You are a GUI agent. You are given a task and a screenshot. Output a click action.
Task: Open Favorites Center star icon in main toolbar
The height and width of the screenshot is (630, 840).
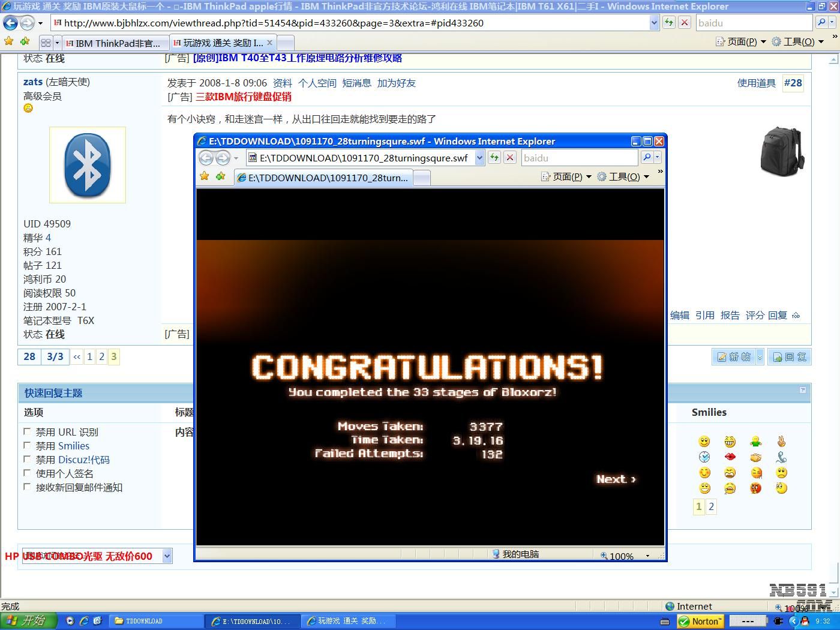[8, 42]
